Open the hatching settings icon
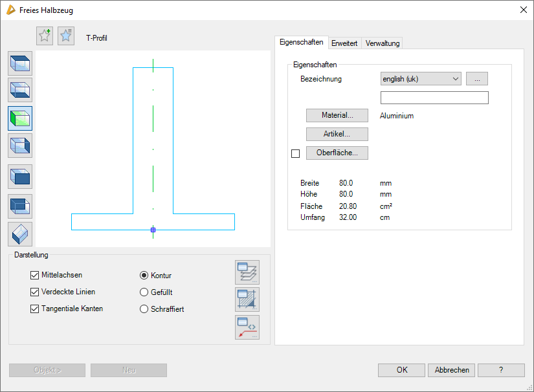 [247, 300]
